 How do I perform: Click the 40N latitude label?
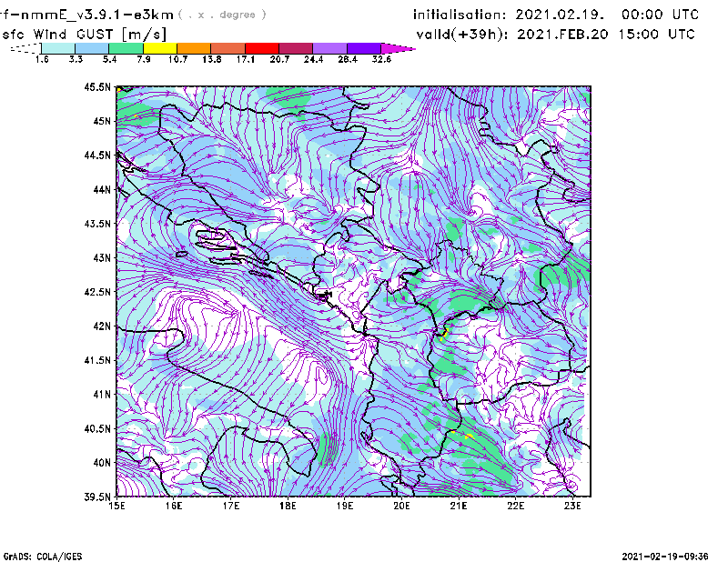tap(102, 463)
